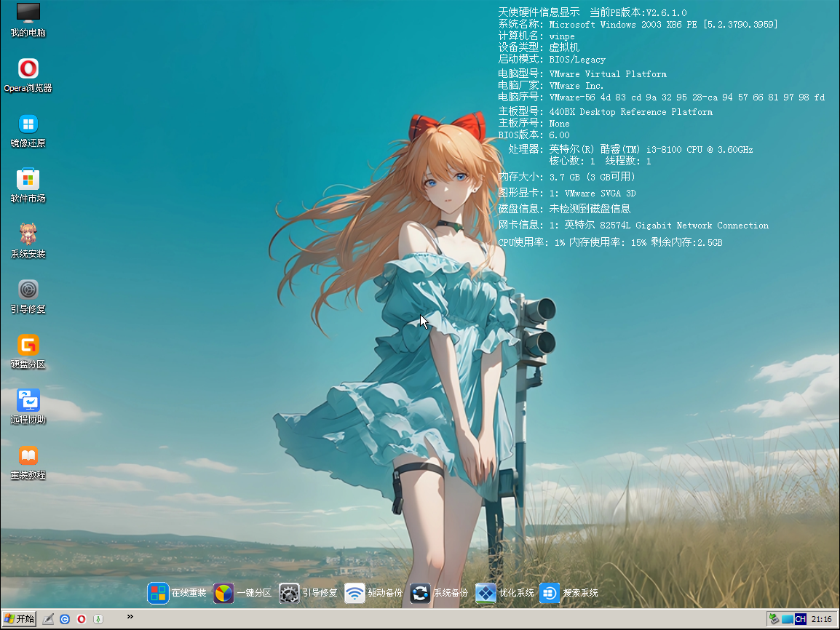Open 搜索系统 system search
Screen dimensions: 840x630
[x=550, y=593]
